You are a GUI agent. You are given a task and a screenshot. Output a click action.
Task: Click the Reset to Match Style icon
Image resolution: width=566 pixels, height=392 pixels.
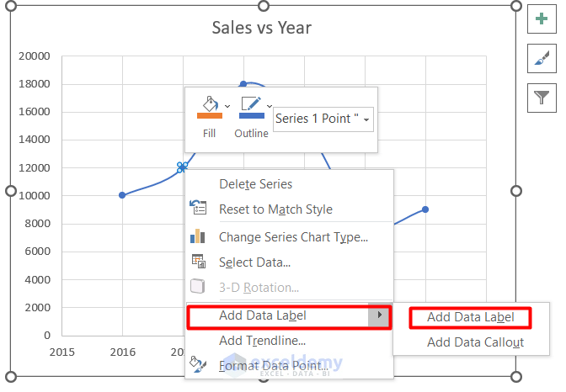click(199, 209)
